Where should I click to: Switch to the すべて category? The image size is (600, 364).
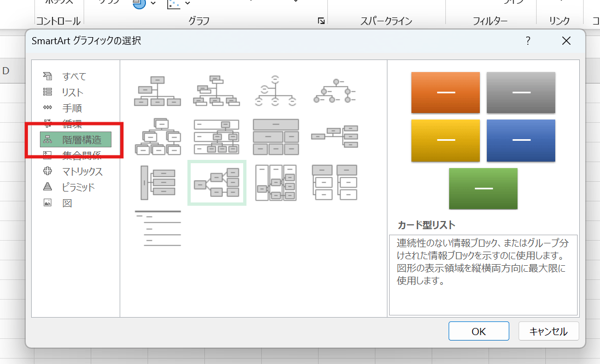click(74, 76)
